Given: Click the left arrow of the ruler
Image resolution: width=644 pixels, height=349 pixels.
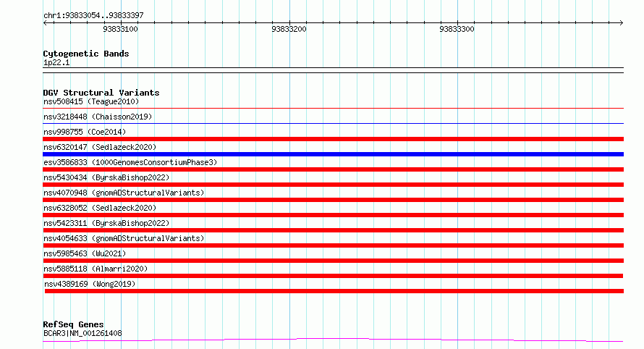Looking at the screenshot, I should click(45, 23).
